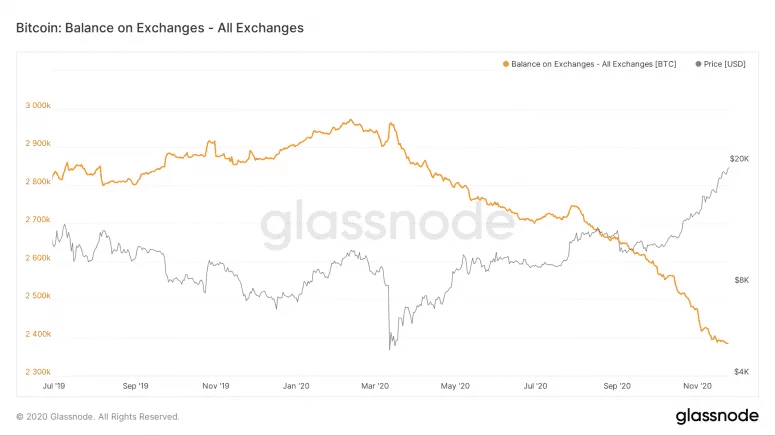
Task: Click the Mar '20 x-axis label
Action: click(x=375, y=386)
